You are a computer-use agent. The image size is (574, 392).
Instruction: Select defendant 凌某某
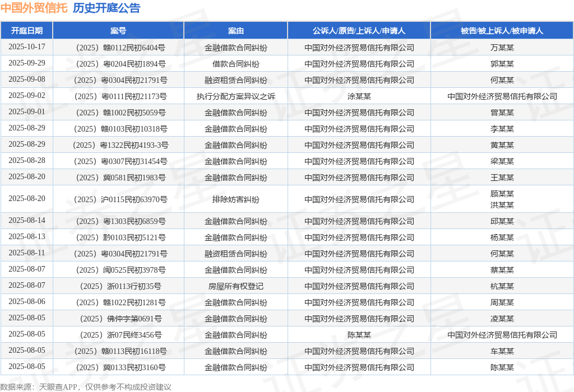point(502,319)
